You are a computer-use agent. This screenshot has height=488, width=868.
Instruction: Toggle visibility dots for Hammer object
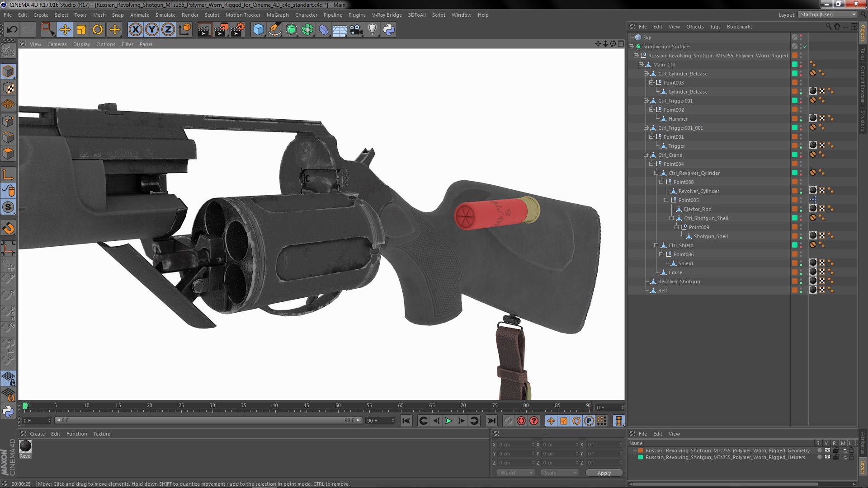[801, 119]
